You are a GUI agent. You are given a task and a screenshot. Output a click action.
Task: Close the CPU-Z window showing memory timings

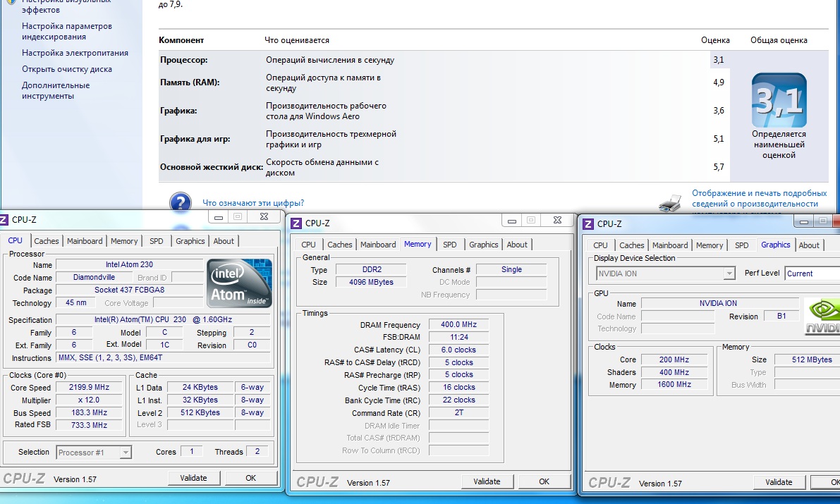tap(557, 220)
